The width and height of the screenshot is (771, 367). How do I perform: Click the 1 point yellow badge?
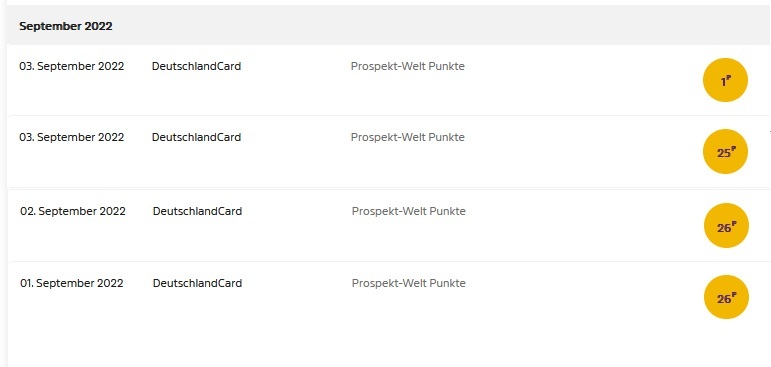[x=725, y=80]
